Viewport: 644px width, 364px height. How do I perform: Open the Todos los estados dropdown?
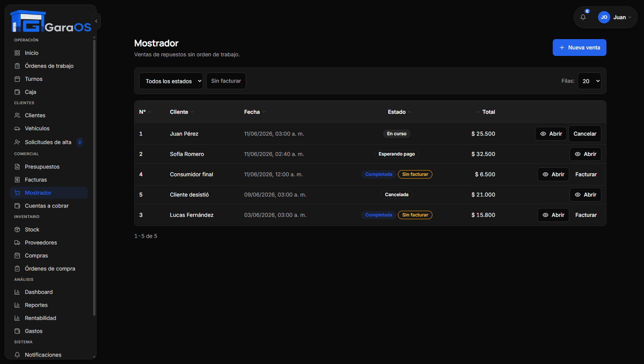click(x=171, y=81)
